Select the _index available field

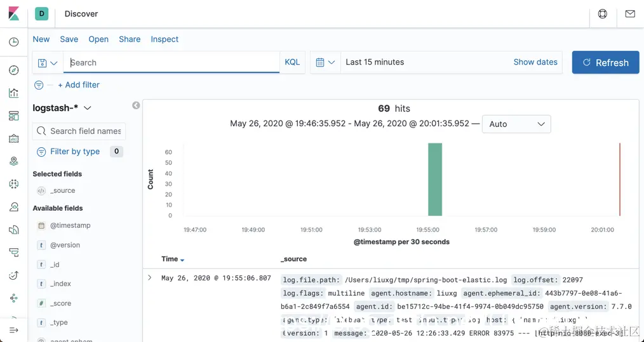coord(60,284)
